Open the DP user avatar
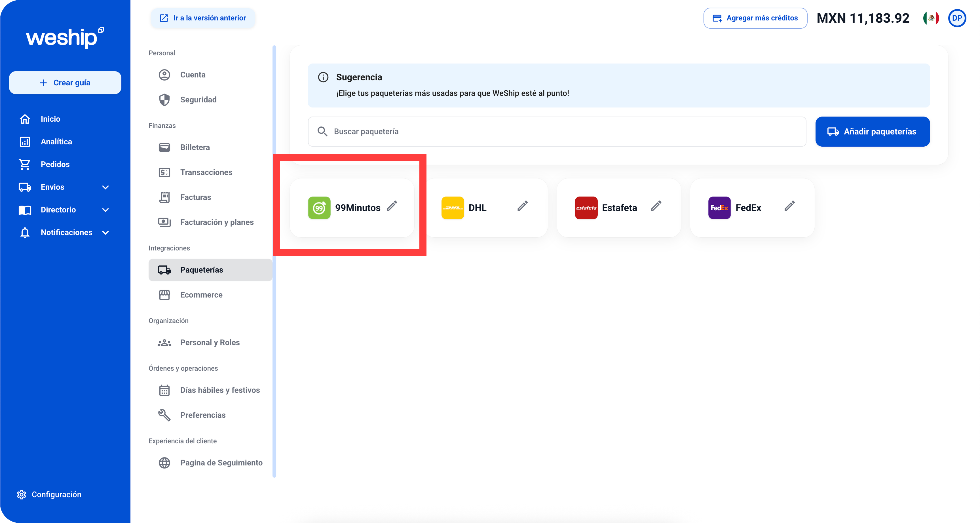 click(957, 18)
